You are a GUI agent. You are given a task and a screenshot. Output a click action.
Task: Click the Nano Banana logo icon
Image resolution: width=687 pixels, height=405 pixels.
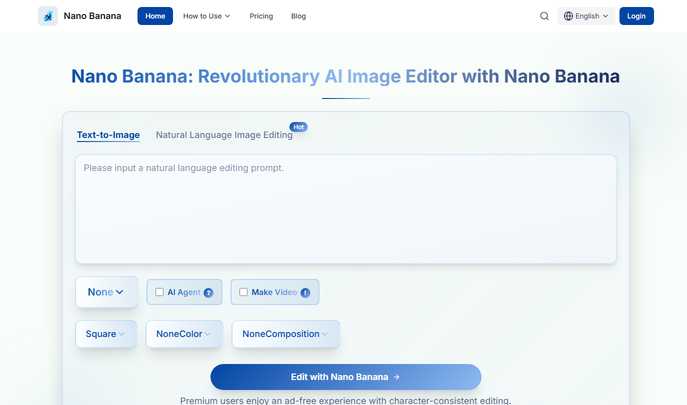point(48,16)
